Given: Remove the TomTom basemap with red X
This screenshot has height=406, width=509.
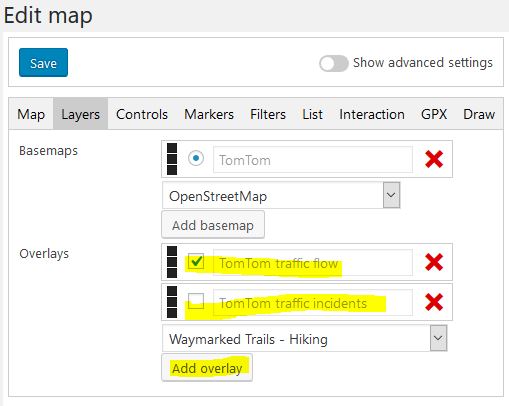Looking at the screenshot, I should (x=434, y=159).
